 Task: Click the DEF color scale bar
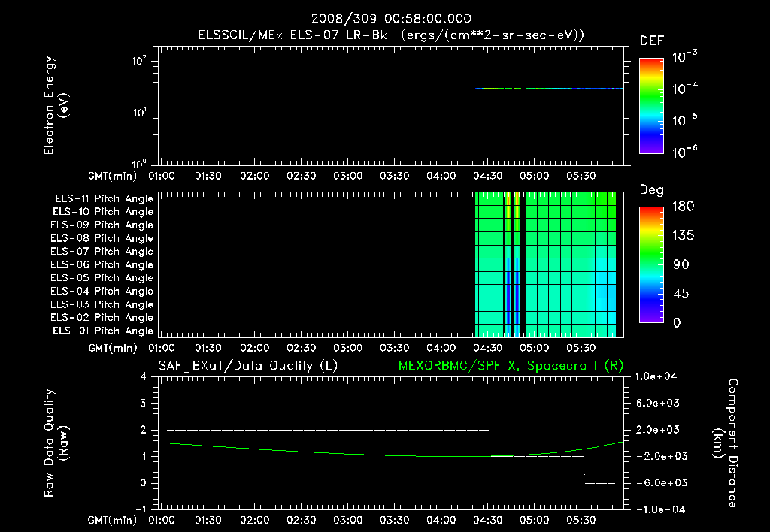[651, 106]
